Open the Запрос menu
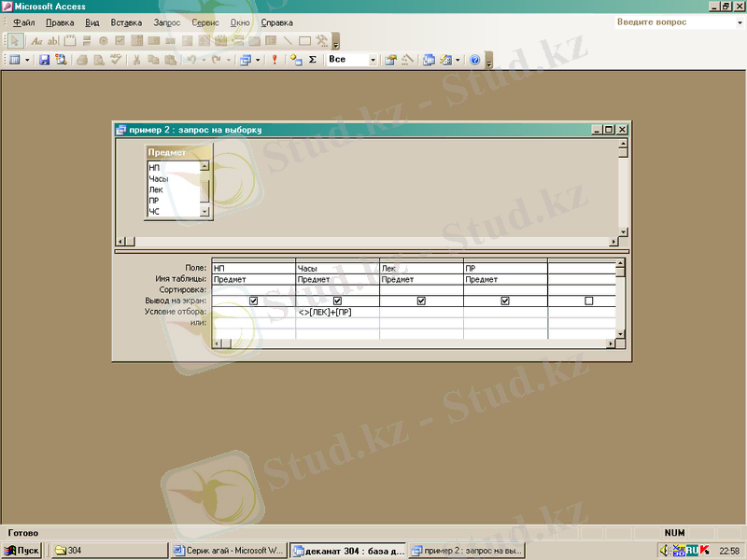The width and height of the screenshot is (747, 560). (x=166, y=21)
